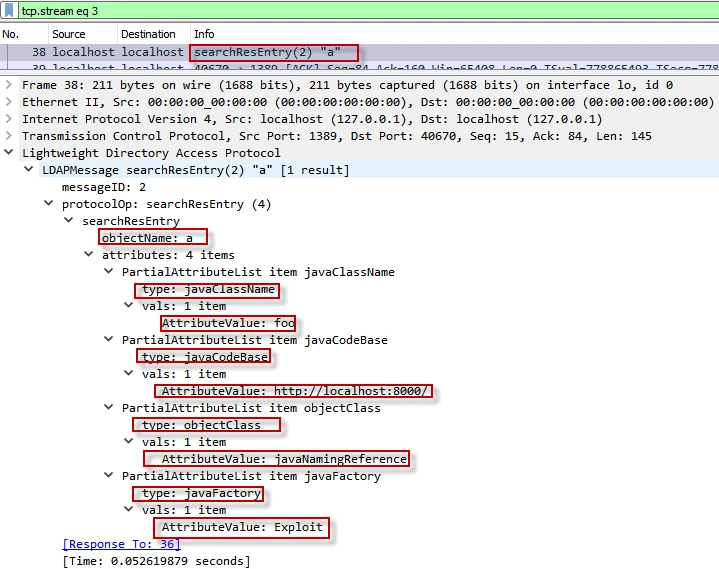Image resolution: width=719 pixels, height=569 pixels.
Task: Expand Internet Protocol Version 4 details
Action: (x=10, y=120)
